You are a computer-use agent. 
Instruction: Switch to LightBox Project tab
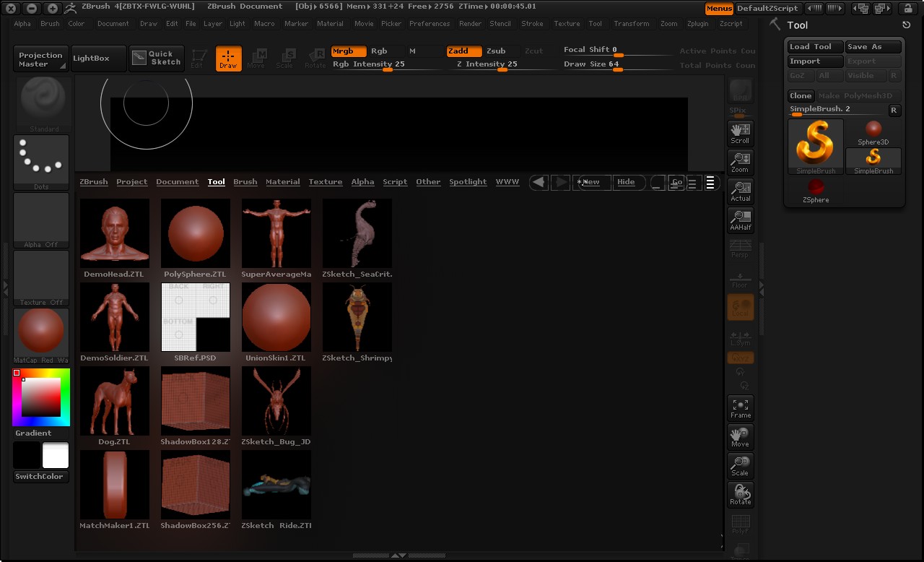(x=132, y=182)
